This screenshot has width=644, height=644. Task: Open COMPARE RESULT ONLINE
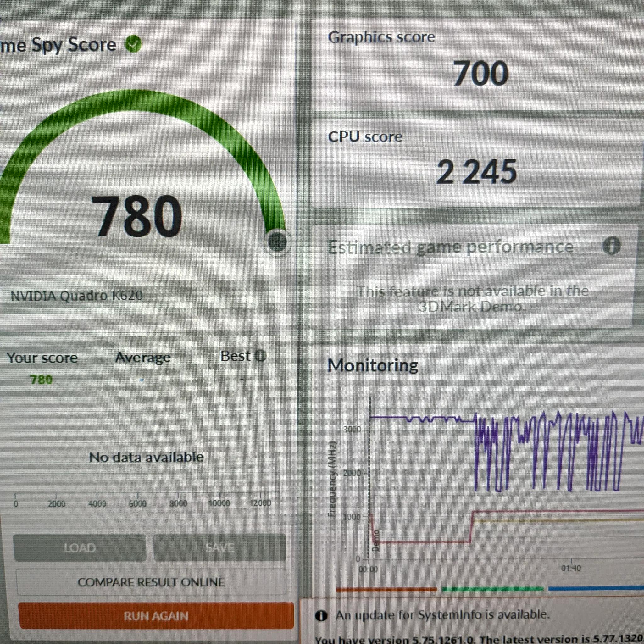pyautogui.click(x=151, y=582)
